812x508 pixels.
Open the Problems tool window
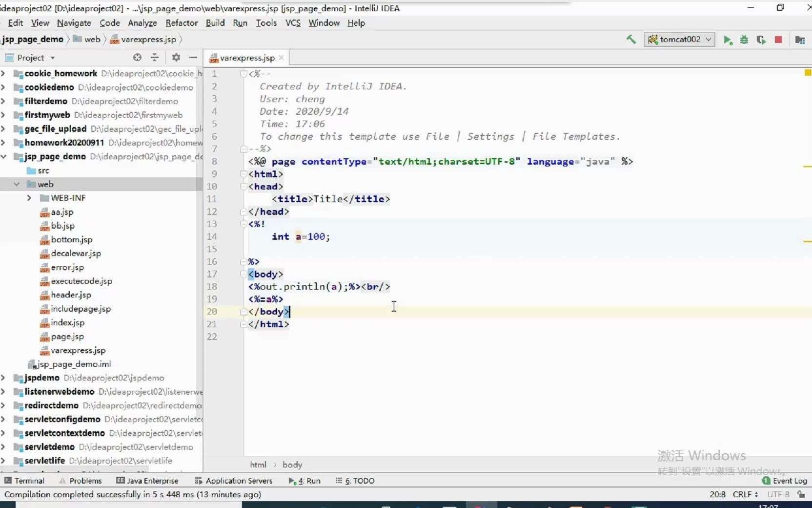coord(80,481)
